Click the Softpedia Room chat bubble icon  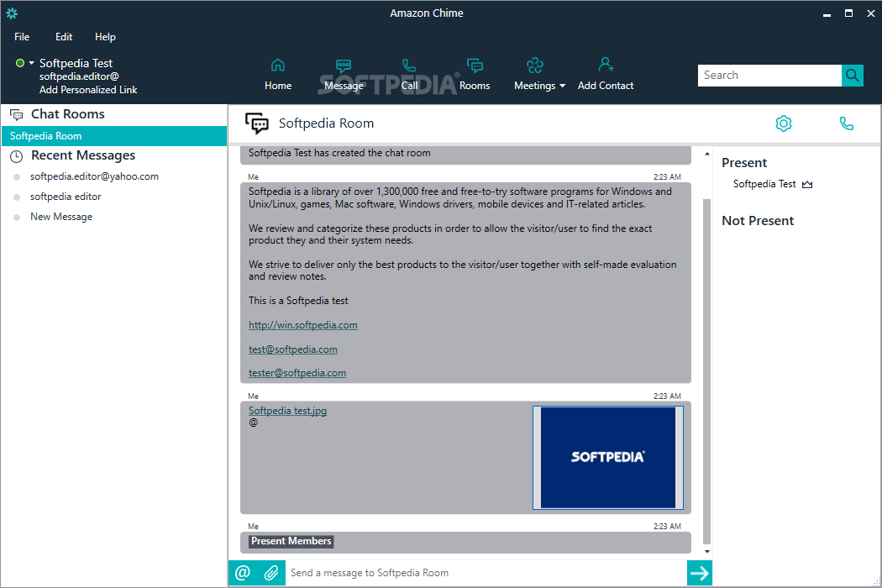(x=257, y=123)
